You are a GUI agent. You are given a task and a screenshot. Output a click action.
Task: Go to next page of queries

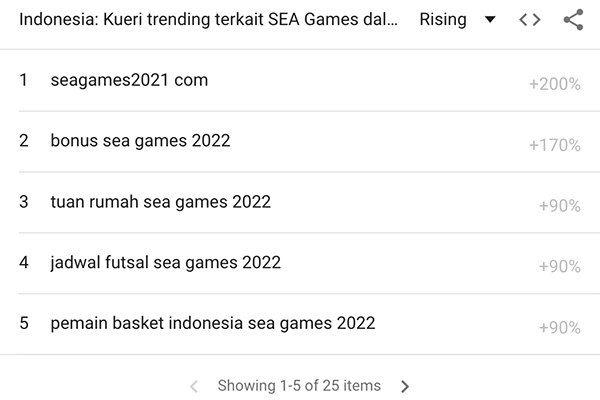click(x=405, y=386)
